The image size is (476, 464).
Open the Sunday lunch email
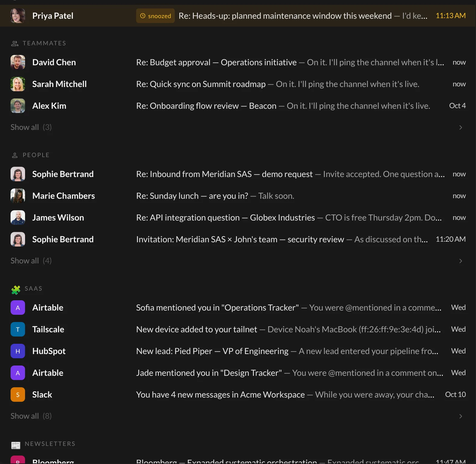[238, 196]
